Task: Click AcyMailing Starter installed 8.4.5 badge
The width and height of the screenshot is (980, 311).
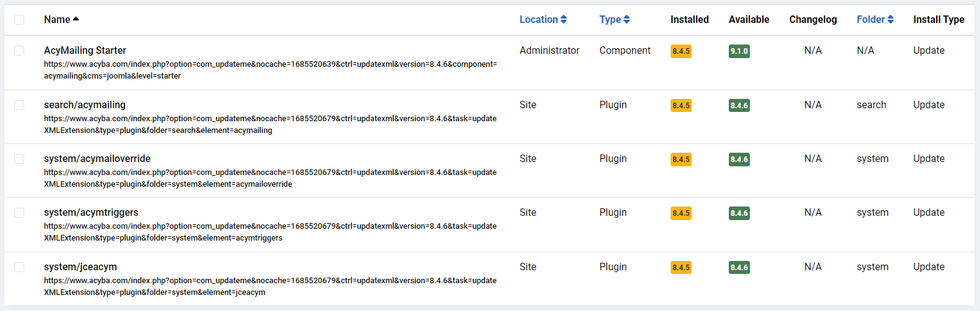Action: tap(681, 51)
